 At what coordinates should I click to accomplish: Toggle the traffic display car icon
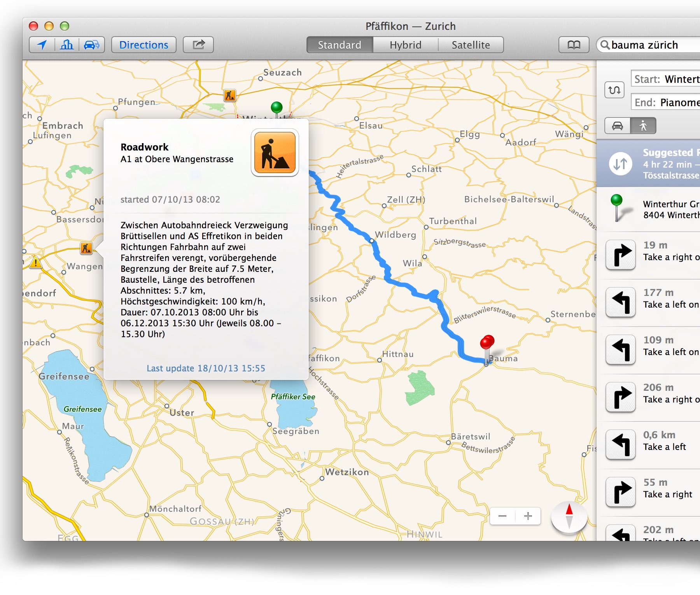[92, 45]
